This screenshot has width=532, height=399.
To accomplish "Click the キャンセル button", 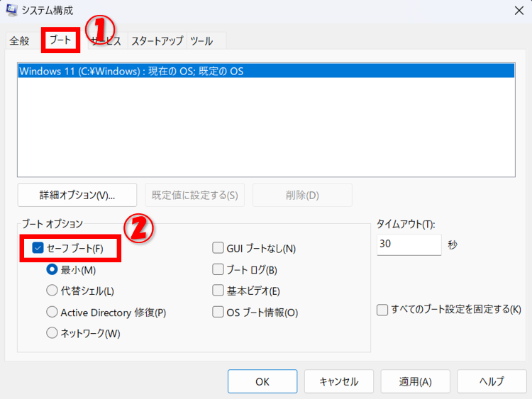I will pyautogui.click(x=339, y=381).
